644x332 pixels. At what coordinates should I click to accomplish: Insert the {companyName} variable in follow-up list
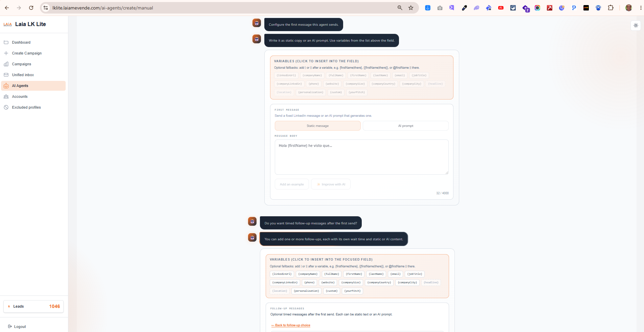tap(308, 274)
